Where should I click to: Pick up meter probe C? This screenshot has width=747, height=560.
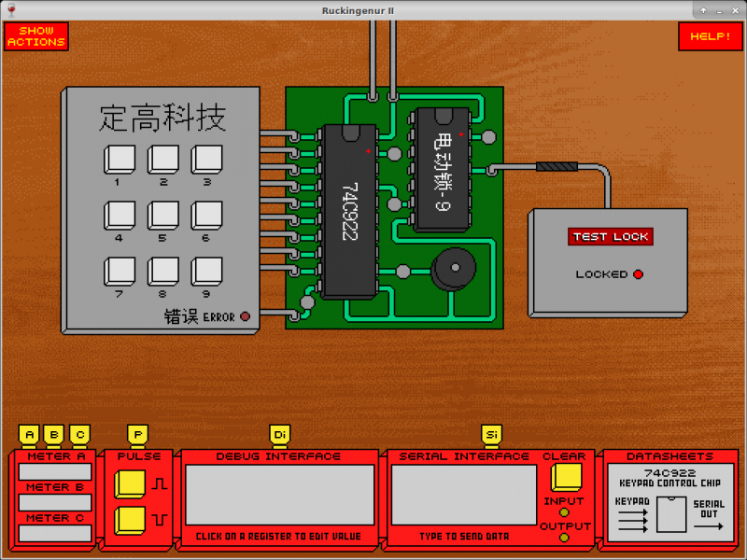pyautogui.click(x=78, y=435)
